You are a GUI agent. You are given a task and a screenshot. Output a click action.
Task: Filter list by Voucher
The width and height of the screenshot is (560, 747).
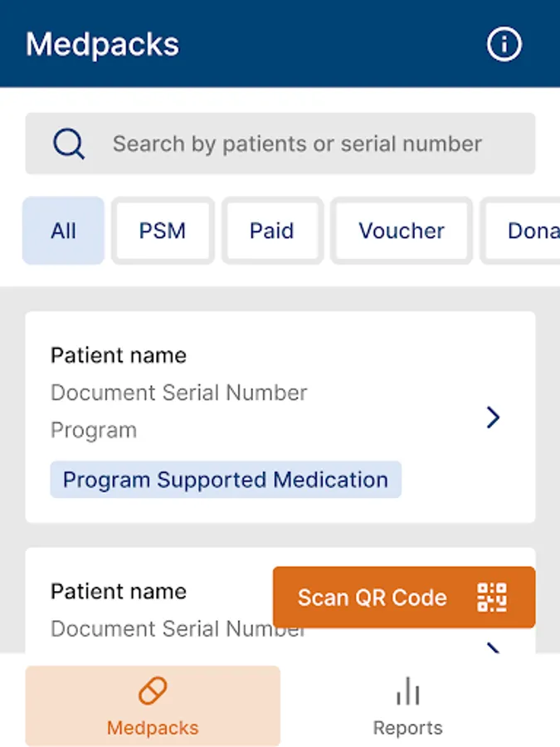coord(402,231)
